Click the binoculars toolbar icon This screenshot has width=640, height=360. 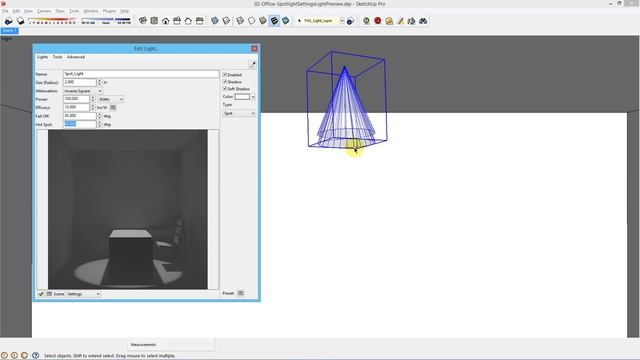[423, 20]
